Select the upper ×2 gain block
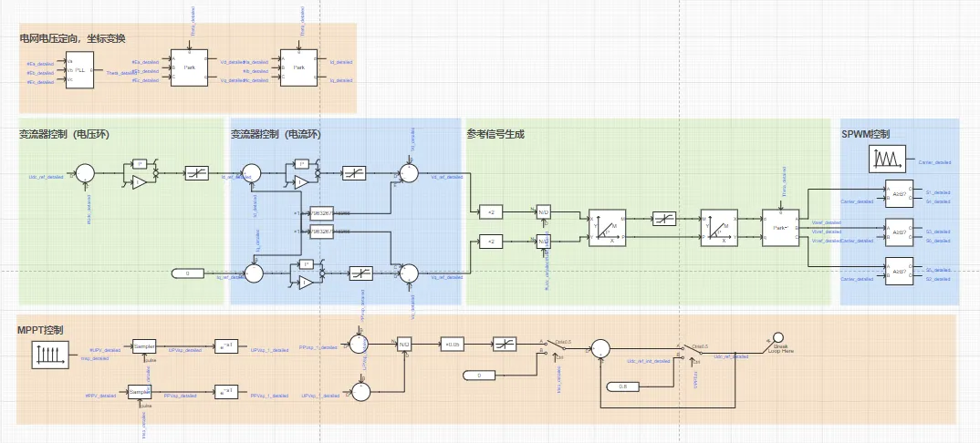Image resolution: width=980 pixels, height=443 pixels. tap(491, 211)
